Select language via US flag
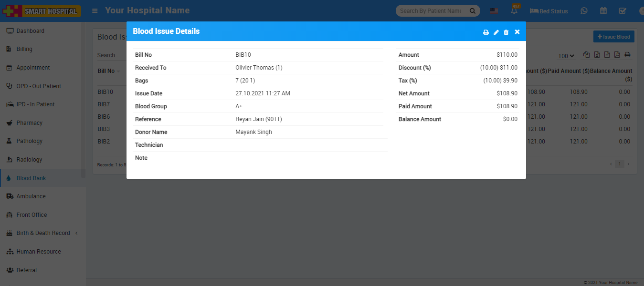The image size is (644, 286). point(494,11)
